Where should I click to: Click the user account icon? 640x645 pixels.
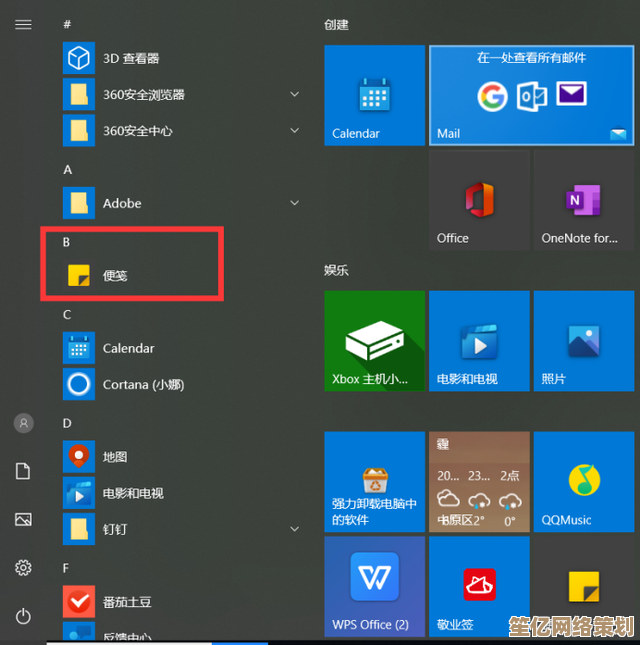pyautogui.click(x=23, y=423)
